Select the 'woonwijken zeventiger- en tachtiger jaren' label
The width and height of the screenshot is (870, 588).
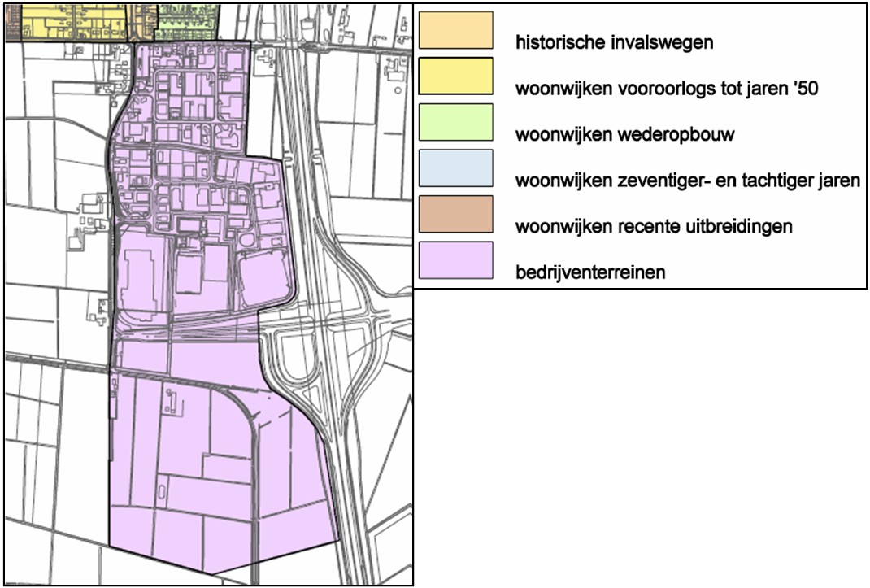pos(687,181)
